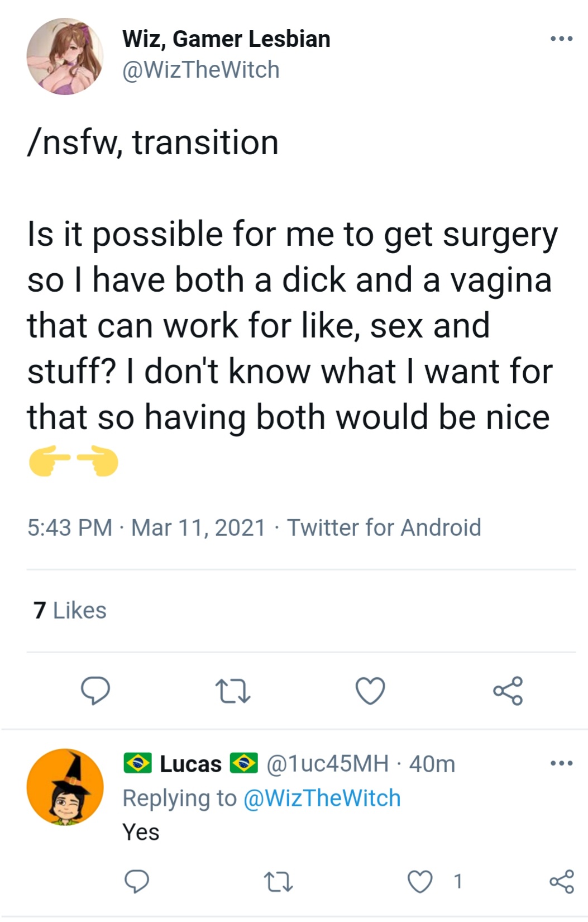
Task: Retweet Lucas's reply
Action: (x=278, y=882)
